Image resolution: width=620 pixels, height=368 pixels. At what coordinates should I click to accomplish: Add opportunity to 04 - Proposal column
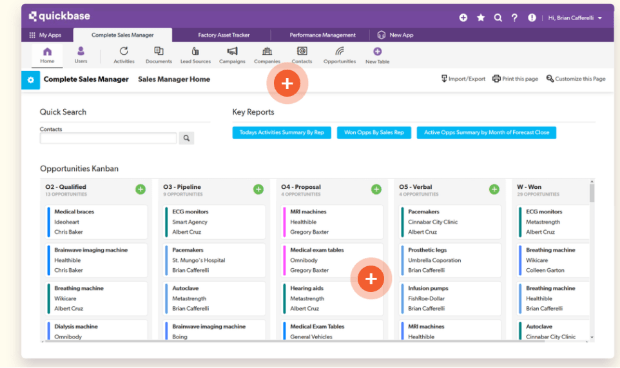[376, 189]
